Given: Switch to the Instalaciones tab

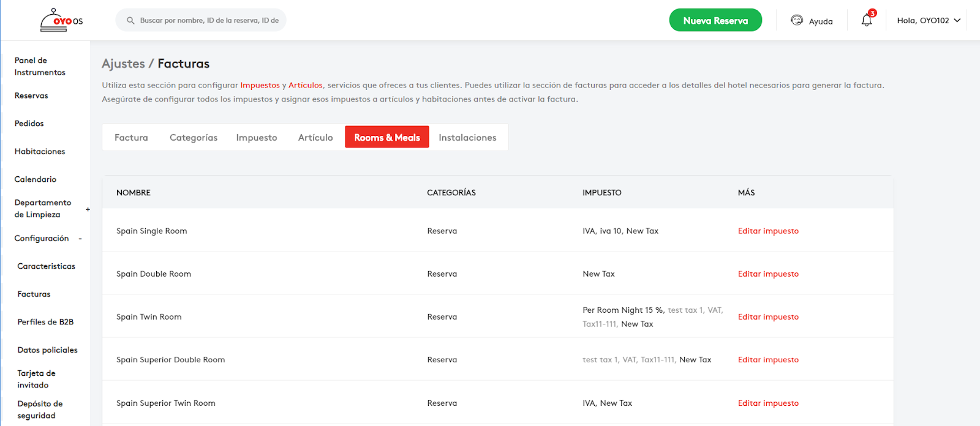Looking at the screenshot, I should [x=467, y=138].
